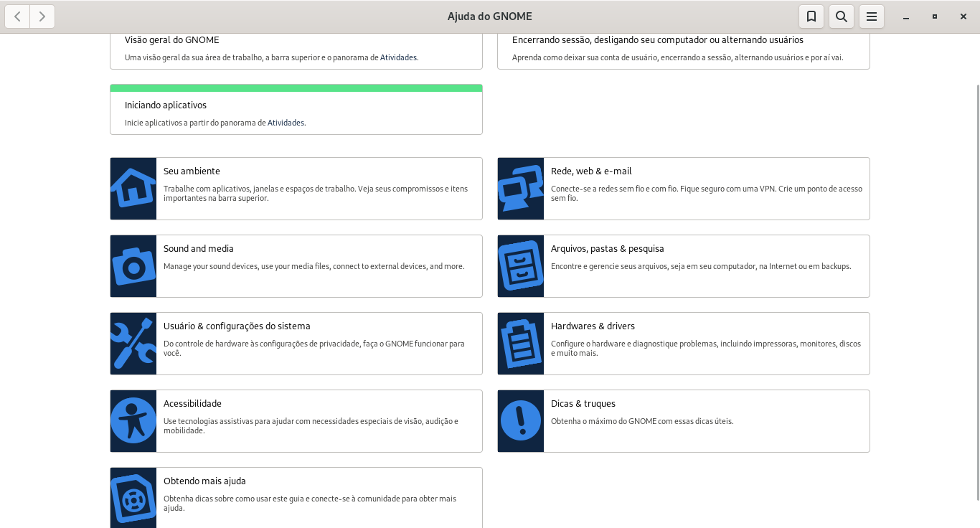The height and width of the screenshot is (528, 980).
Task: Open the Rede, web & e-mail topic
Action: (x=684, y=189)
